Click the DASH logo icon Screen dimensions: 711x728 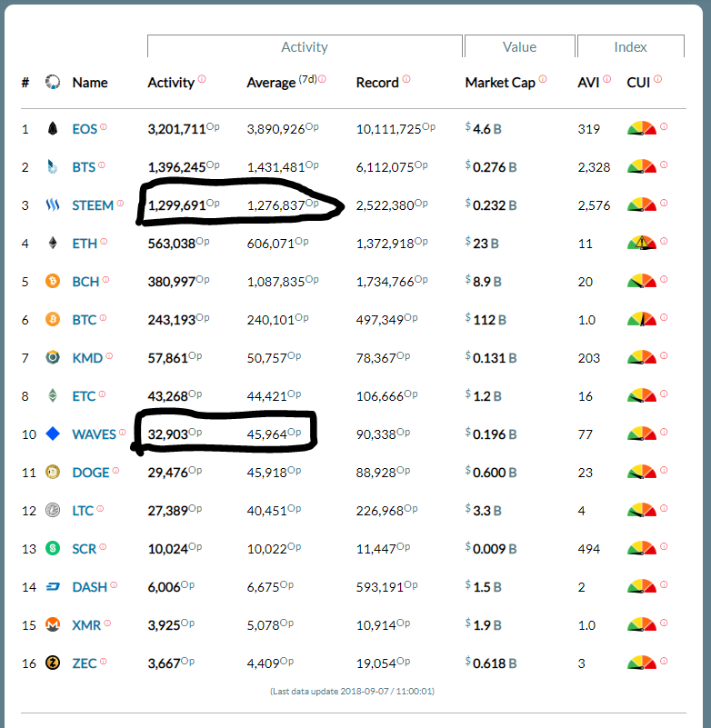click(x=53, y=587)
